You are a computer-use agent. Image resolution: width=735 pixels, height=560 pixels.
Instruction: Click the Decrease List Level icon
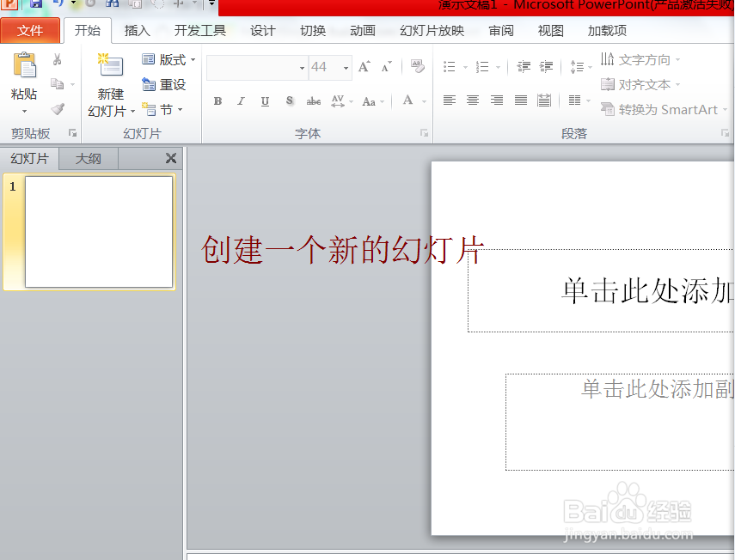(x=524, y=67)
